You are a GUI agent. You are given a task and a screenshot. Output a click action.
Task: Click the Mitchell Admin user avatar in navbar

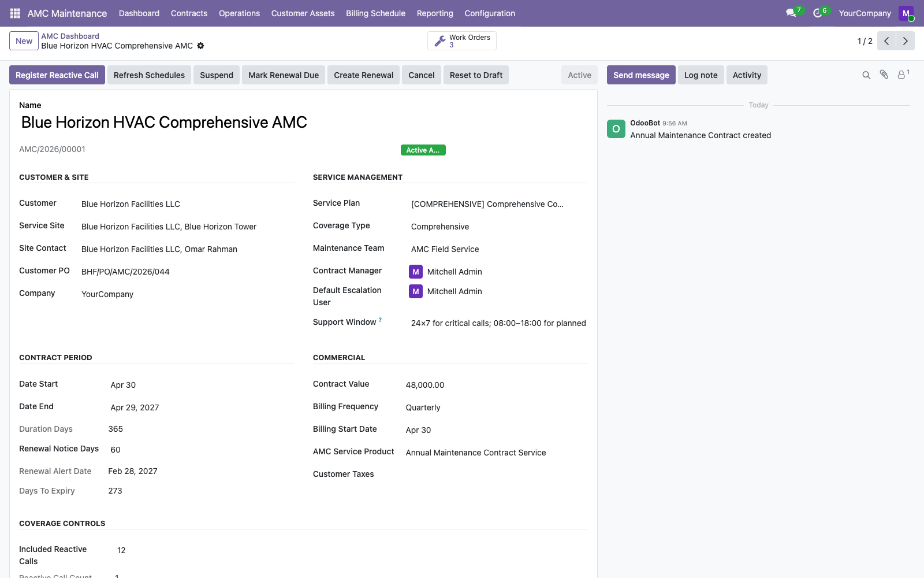pyautogui.click(x=906, y=13)
